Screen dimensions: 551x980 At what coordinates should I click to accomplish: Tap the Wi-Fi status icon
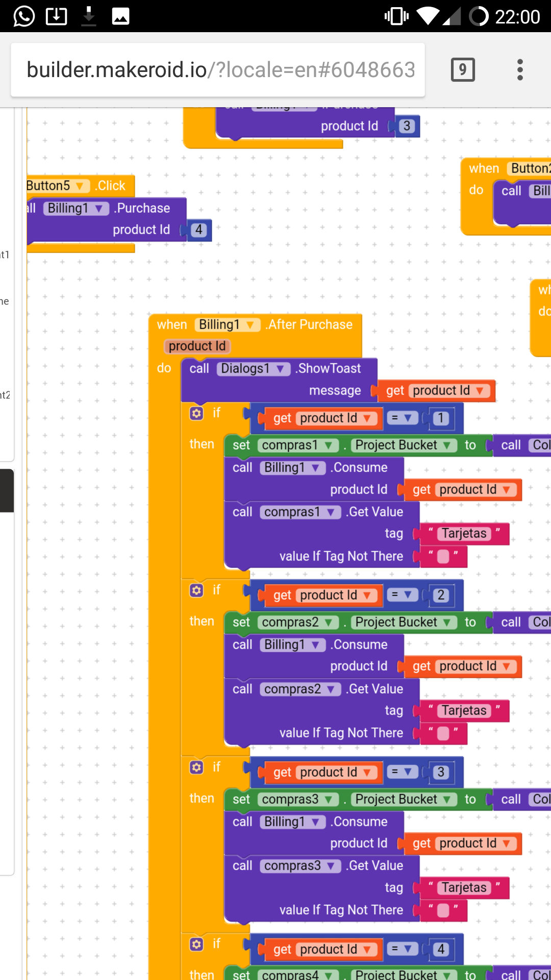coord(428,16)
